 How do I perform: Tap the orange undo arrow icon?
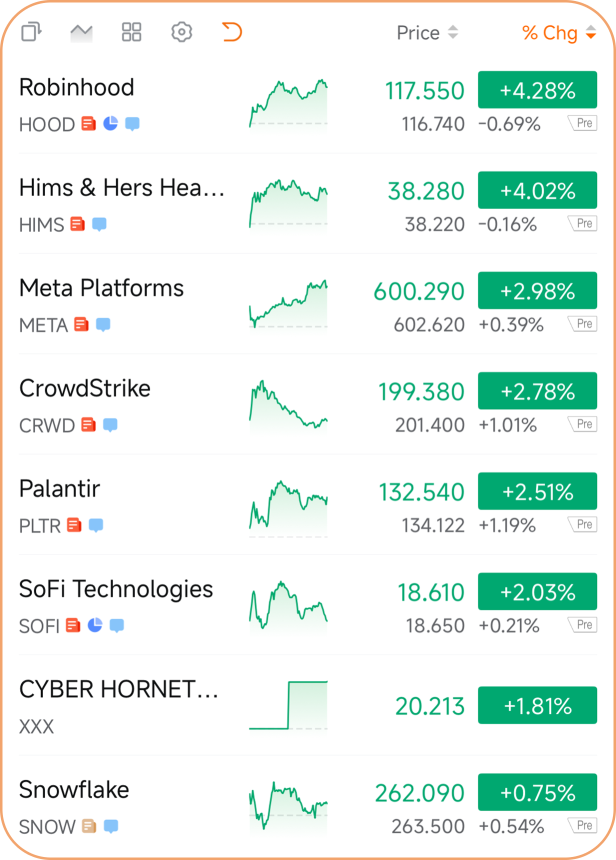(231, 32)
